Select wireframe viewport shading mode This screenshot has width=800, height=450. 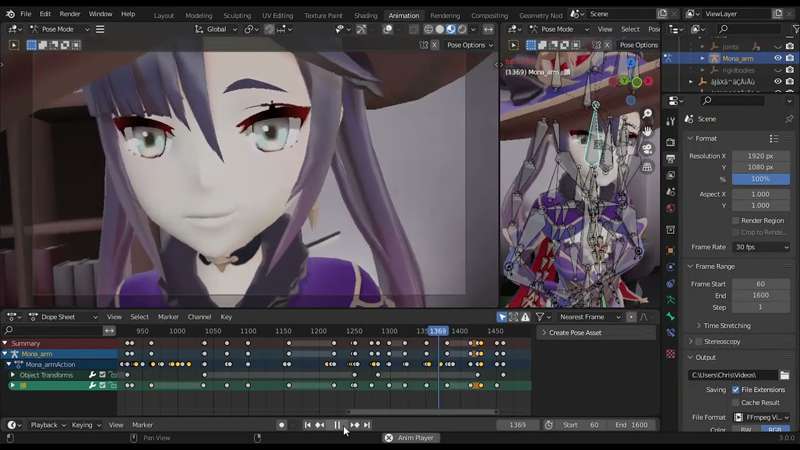click(429, 29)
